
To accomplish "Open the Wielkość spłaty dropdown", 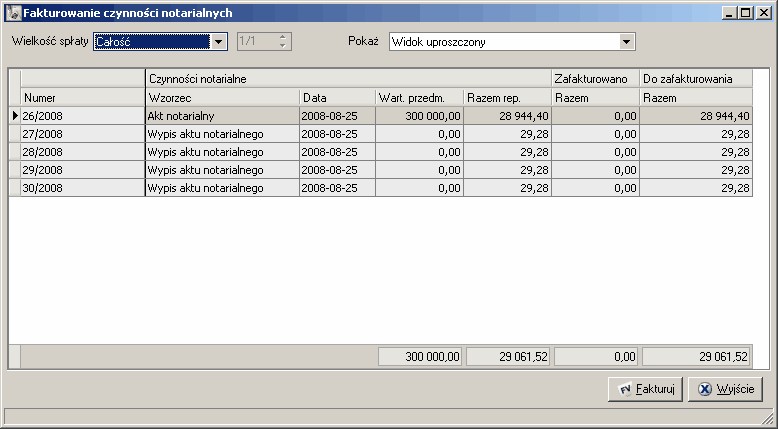I will 219,42.
